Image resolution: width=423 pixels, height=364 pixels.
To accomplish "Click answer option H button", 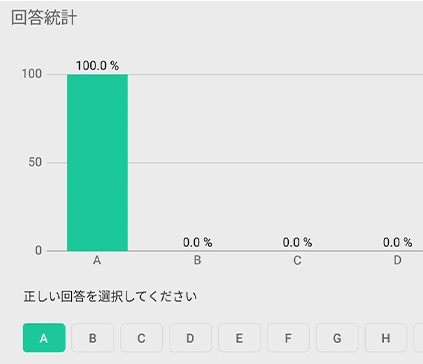I will (x=386, y=338).
